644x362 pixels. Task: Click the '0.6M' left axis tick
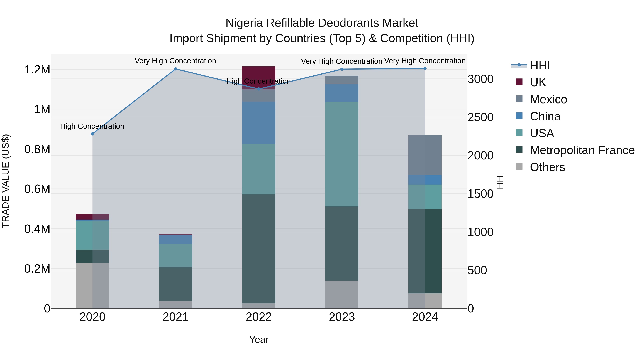pyautogui.click(x=37, y=189)
